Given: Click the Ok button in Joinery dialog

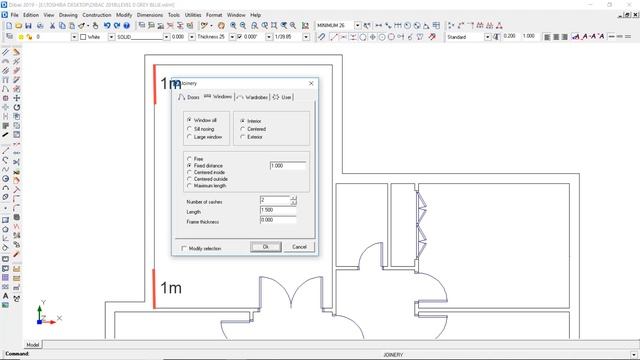Looking at the screenshot, I should [266, 247].
